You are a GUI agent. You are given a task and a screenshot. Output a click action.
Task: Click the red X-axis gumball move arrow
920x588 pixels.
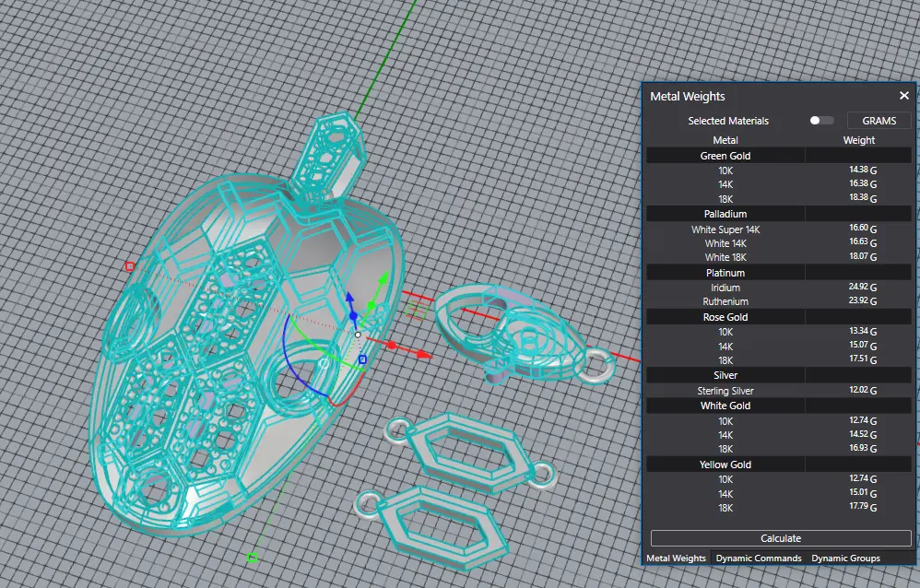point(423,353)
